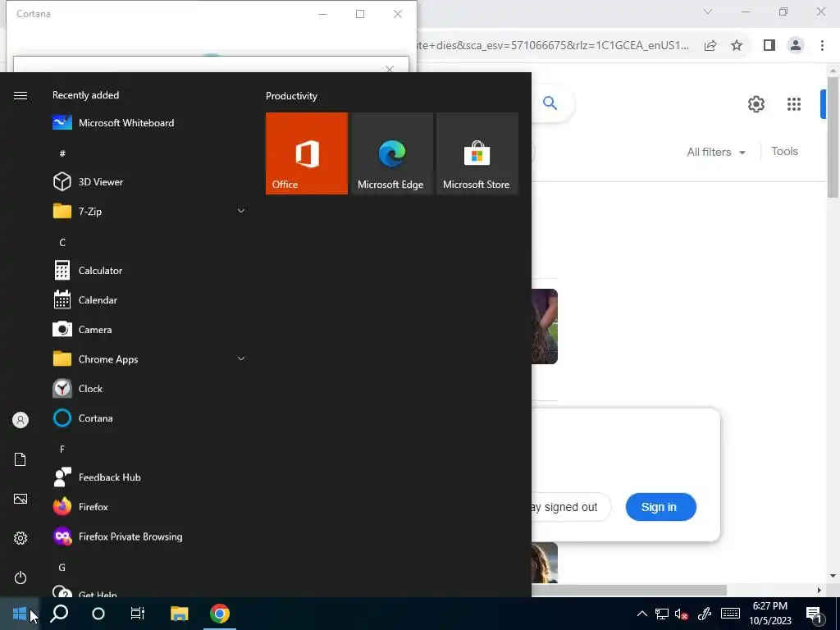Open Microsoft Whiteboard from recently added

pos(149,123)
